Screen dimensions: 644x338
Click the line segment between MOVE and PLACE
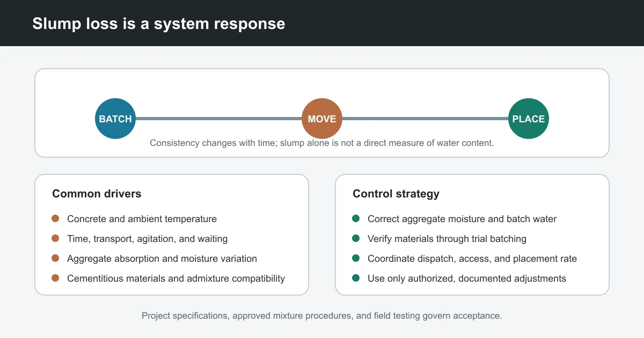[x=425, y=119]
